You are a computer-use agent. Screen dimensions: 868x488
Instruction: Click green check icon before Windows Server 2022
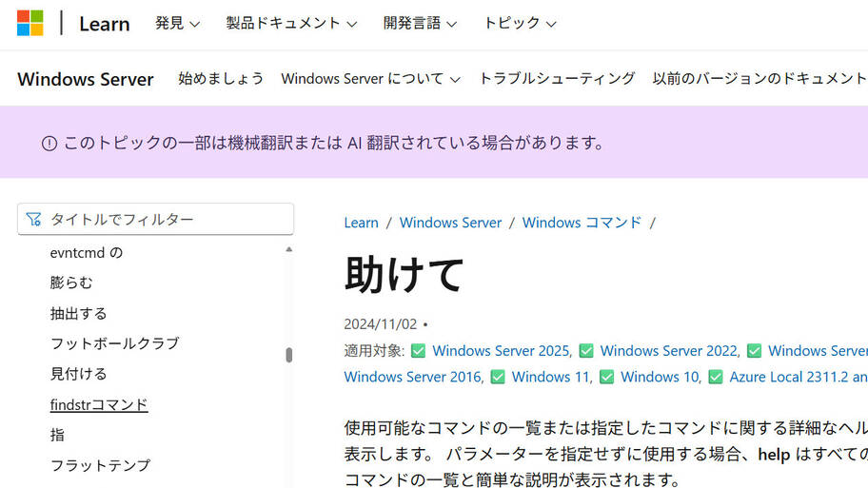[x=586, y=351]
